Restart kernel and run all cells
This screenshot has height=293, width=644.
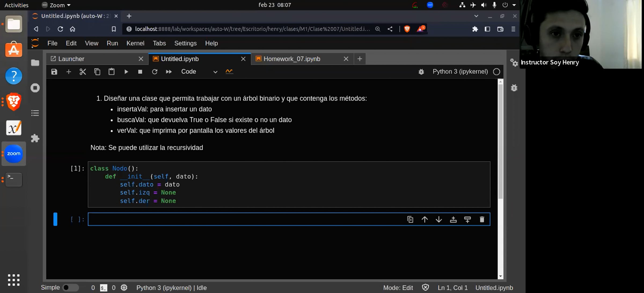[x=169, y=72]
